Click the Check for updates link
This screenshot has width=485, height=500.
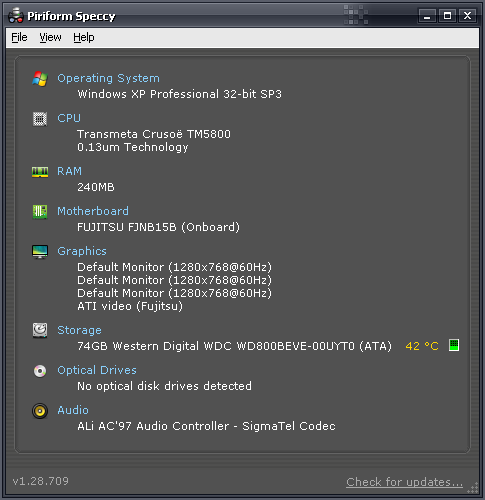(x=404, y=482)
